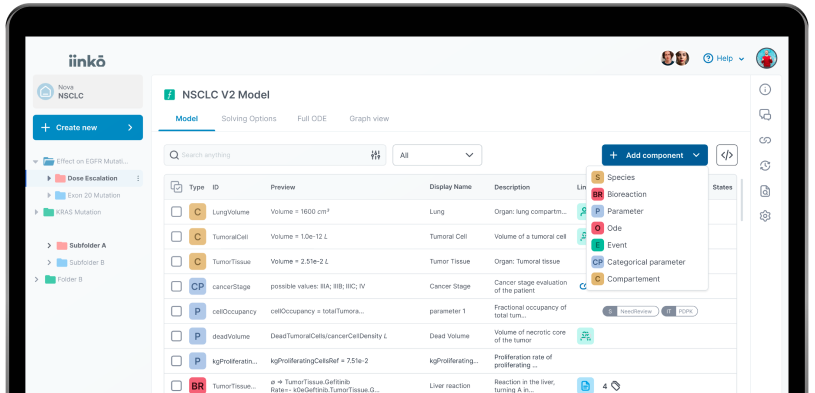The height and width of the screenshot is (393, 815).
Task: Check the cancerStage row checkbox
Action: coord(177,286)
